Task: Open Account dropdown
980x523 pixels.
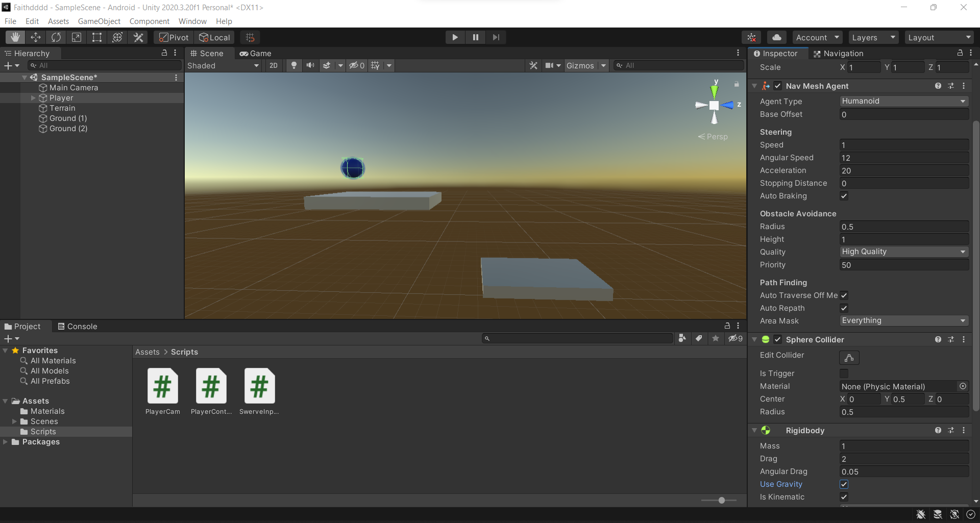Action: [x=817, y=37]
